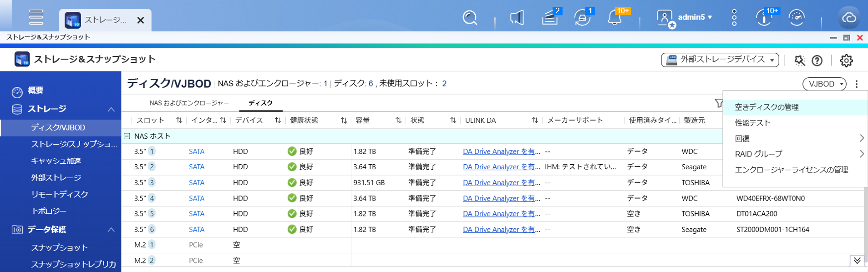
Task: Open background tasks icon with badge 2
Action: 550,18
